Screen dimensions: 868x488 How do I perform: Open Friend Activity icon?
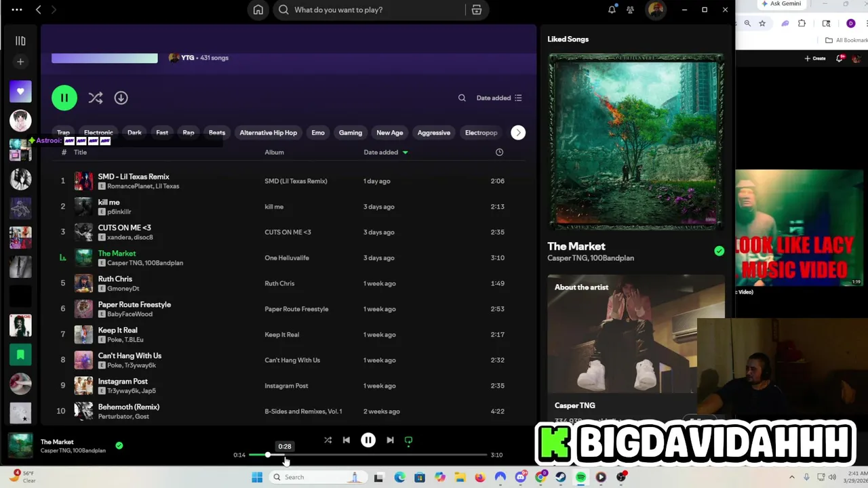click(x=631, y=9)
